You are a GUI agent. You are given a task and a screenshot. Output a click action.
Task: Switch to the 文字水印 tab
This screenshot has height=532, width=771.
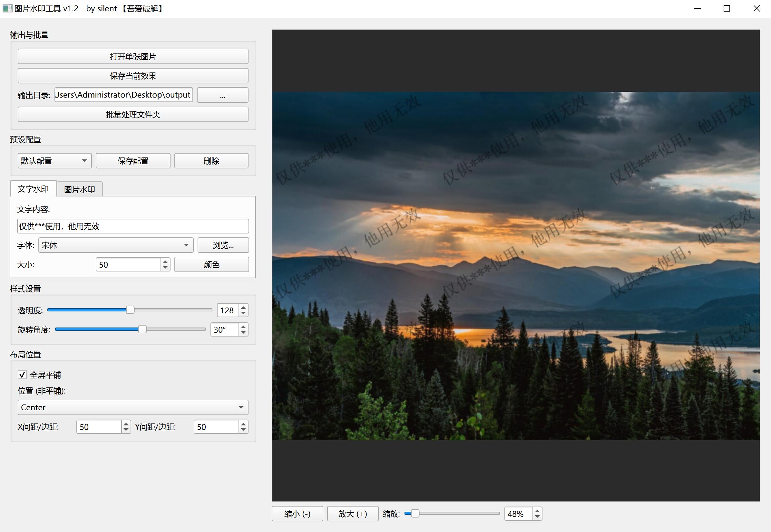point(34,189)
